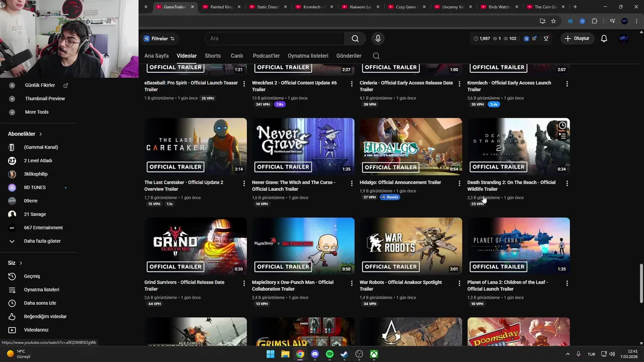
Task: Open more options for Grind Survivors video
Action: [x=244, y=284]
